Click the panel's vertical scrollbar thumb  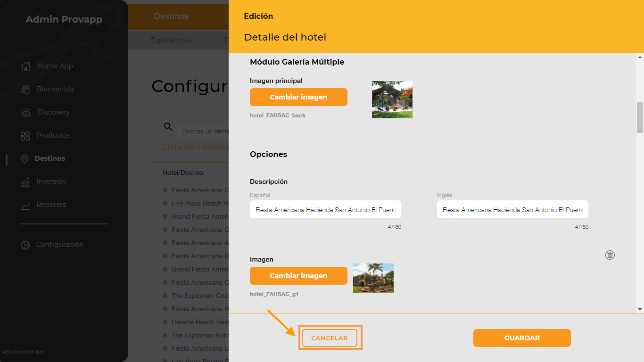[x=640, y=117]
